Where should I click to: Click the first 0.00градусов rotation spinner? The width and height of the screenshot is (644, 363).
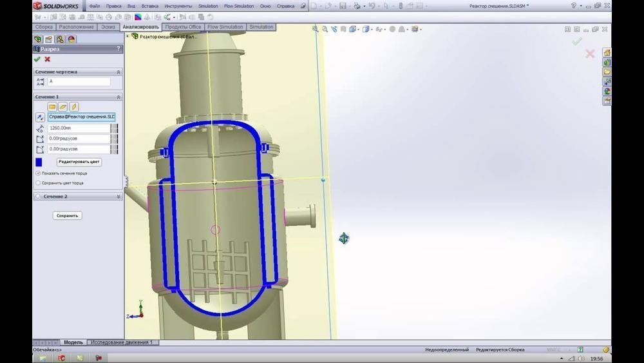[115, 139]
